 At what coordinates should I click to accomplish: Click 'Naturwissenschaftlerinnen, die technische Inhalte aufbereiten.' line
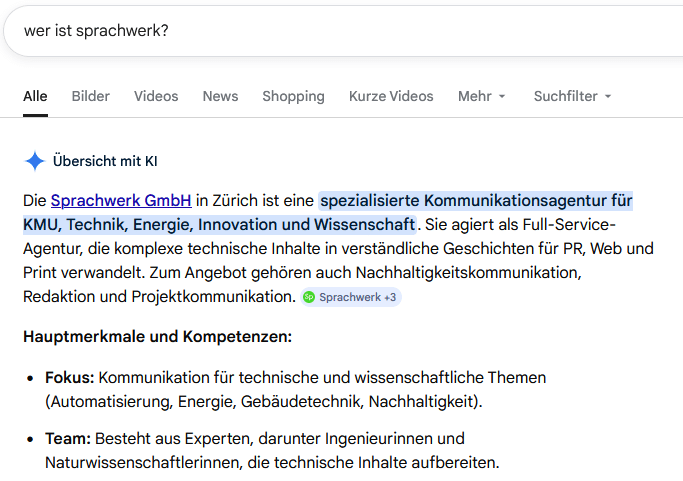pyautogui.click(x=272, y=463)
